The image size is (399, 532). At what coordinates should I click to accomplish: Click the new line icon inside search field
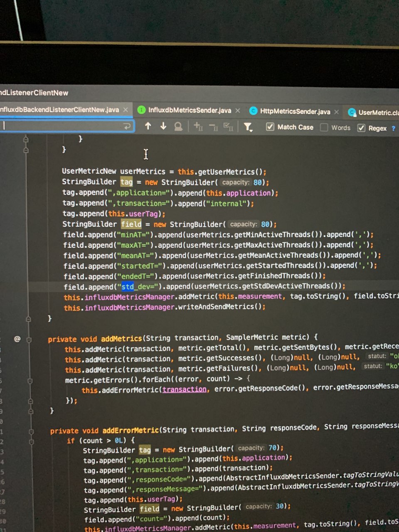127,126
